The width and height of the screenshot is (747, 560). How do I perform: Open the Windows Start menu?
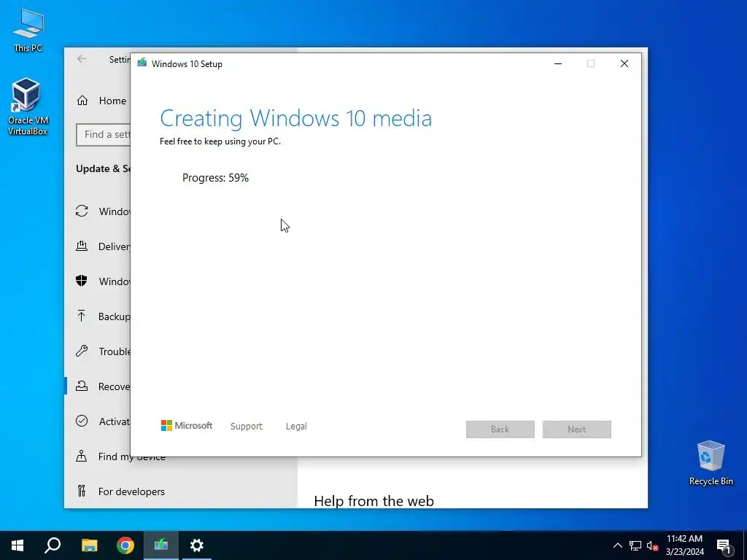[x=18, y=545]
